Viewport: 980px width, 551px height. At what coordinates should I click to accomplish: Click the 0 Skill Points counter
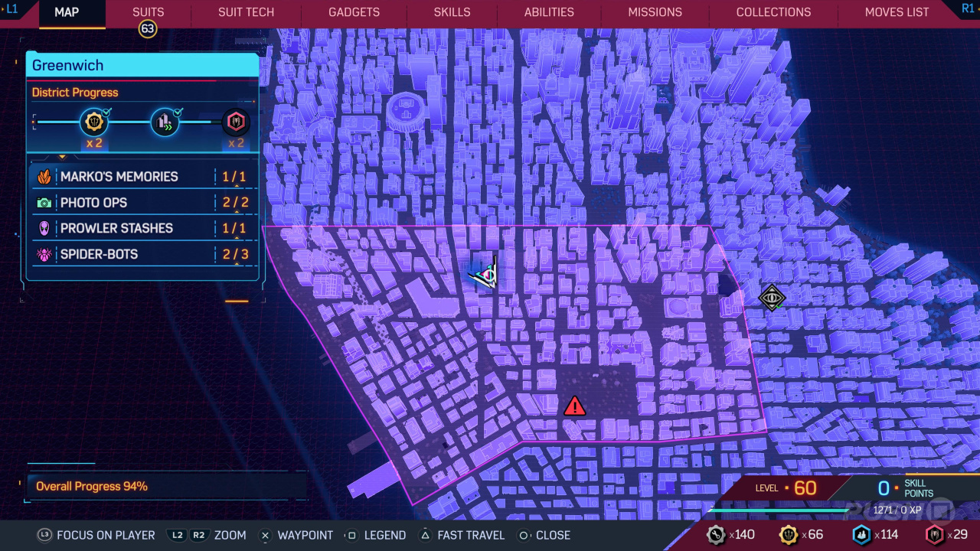coord(907,488)
